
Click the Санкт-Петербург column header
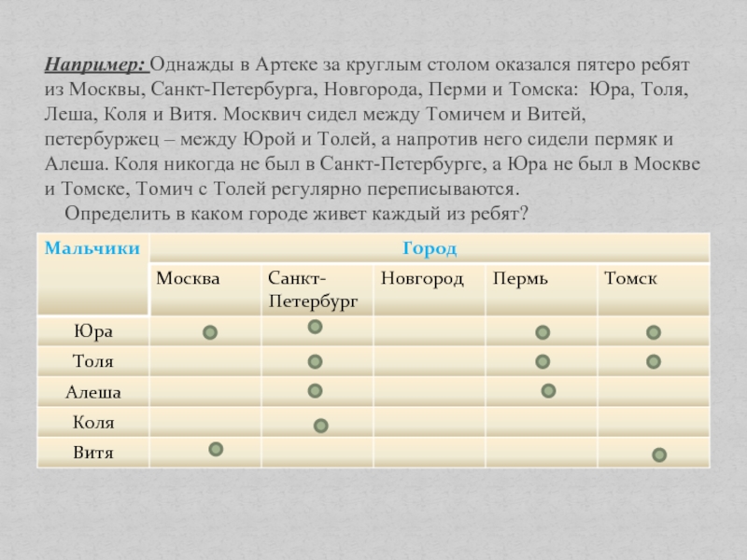pos(317,289)
